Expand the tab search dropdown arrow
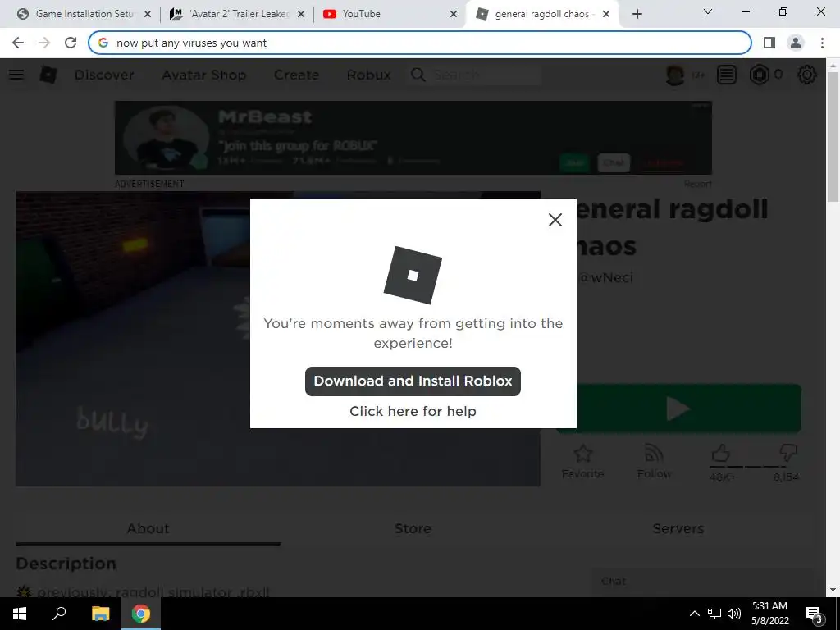 click(708, 11)
